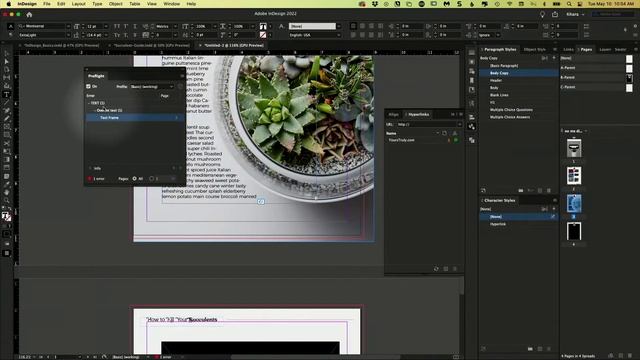This screenshot has height=360, width=640.
Task: Toggle the Preflight On checkbox
Action: pyautogui.click(x=89, y=87)
